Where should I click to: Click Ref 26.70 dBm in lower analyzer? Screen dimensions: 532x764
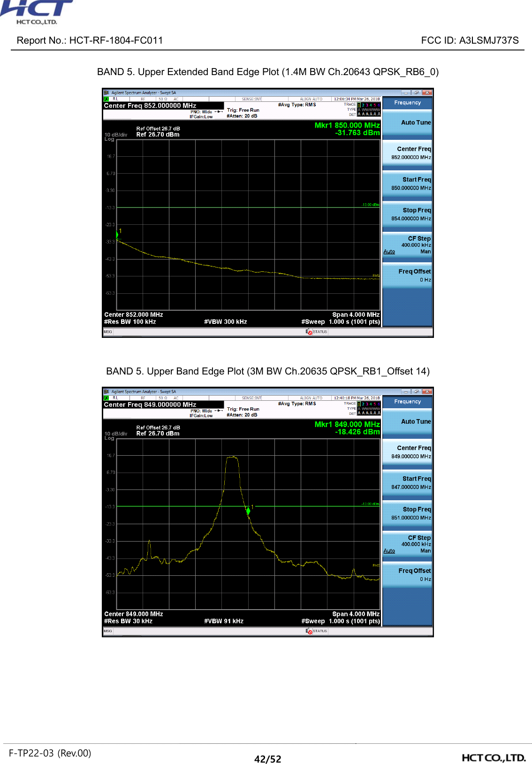point(158,434)
